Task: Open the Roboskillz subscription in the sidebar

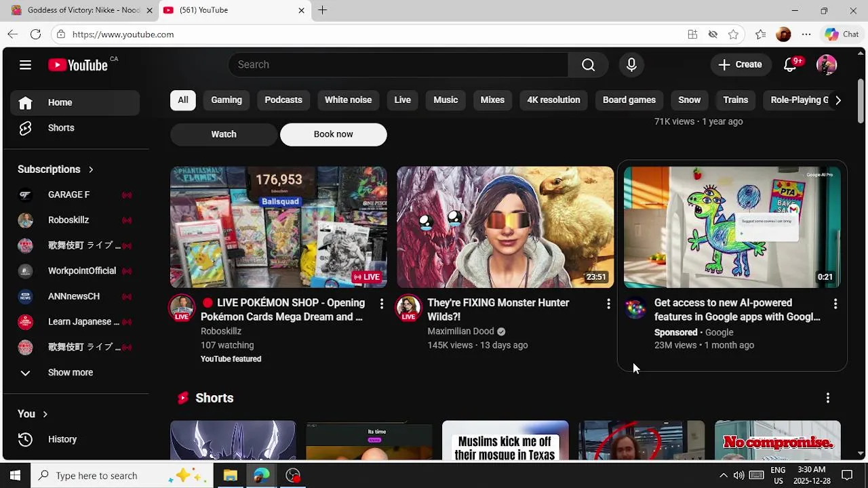Action: 75,220
